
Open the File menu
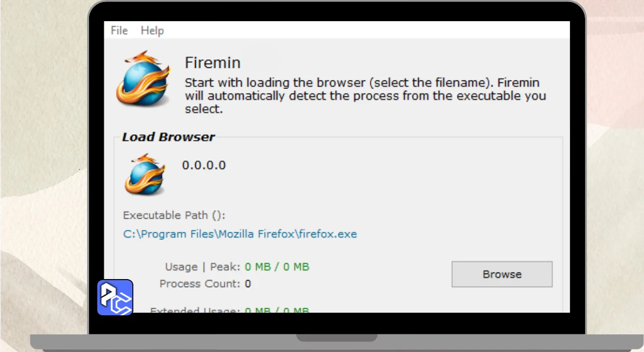click(x=119, y=31)
